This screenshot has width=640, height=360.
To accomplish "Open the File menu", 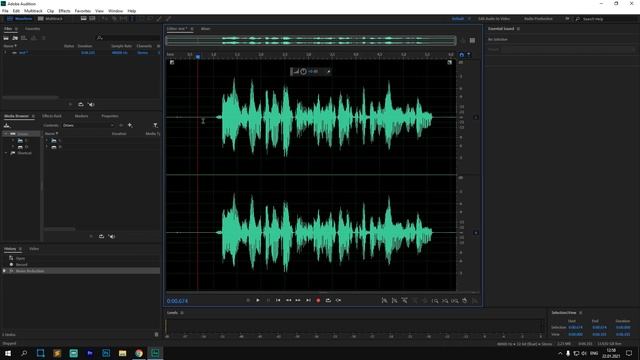I will (5, 11).
